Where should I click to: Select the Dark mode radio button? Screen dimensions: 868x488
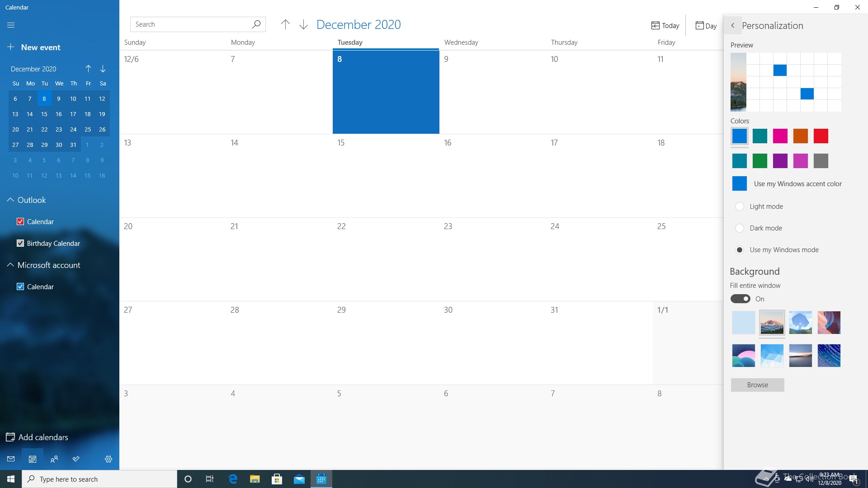coord(740,228)
